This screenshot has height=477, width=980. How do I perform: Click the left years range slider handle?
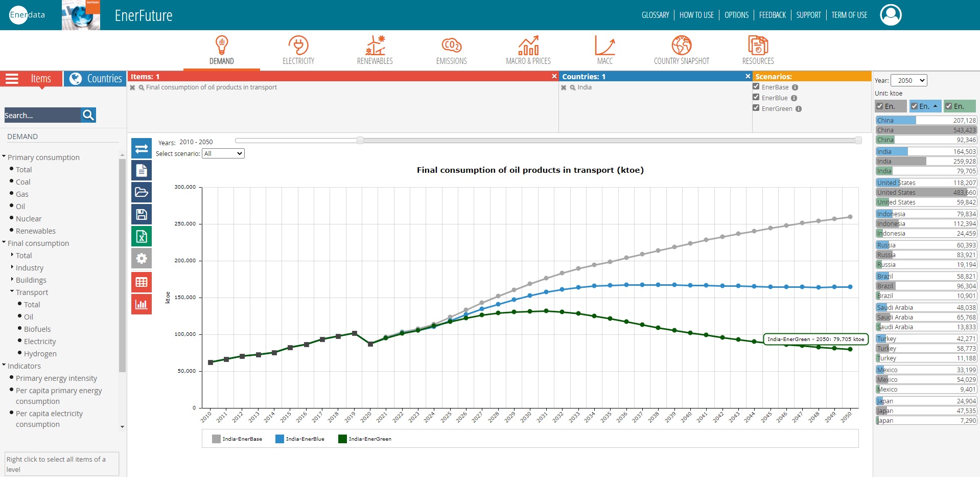click(360, 141)
